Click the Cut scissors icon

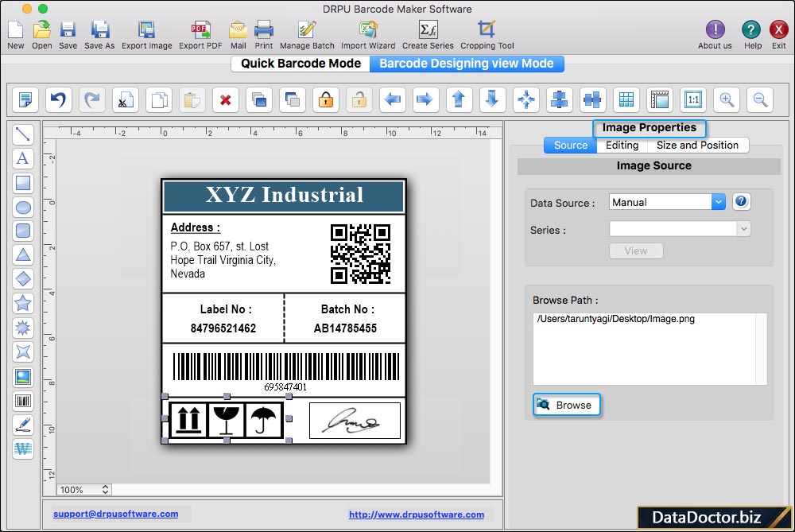point(126,99)
